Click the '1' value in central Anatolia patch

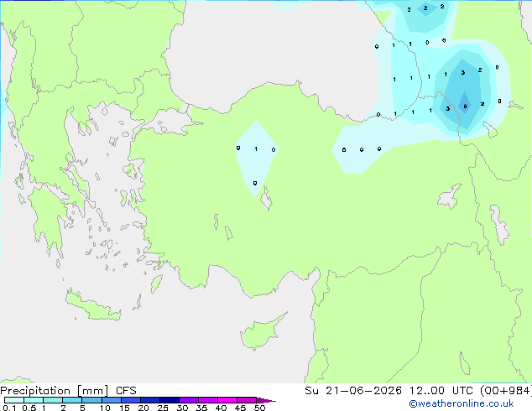pos(256,148)
